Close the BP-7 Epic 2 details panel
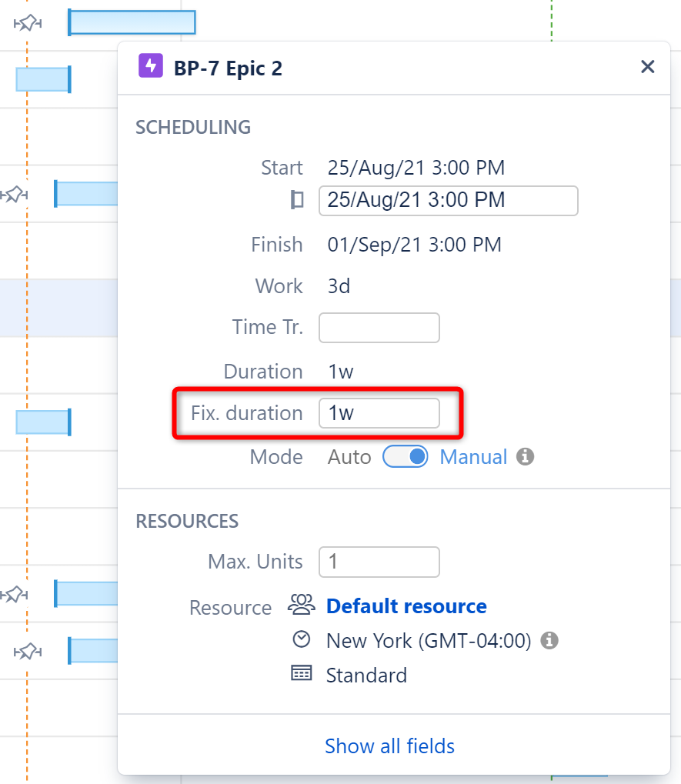 tap(647, 67)
